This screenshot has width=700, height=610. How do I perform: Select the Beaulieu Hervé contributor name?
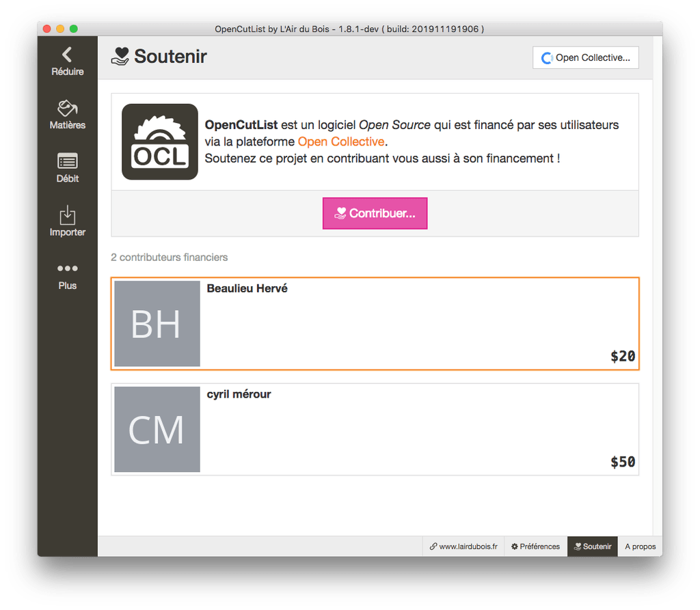point(247,288)
